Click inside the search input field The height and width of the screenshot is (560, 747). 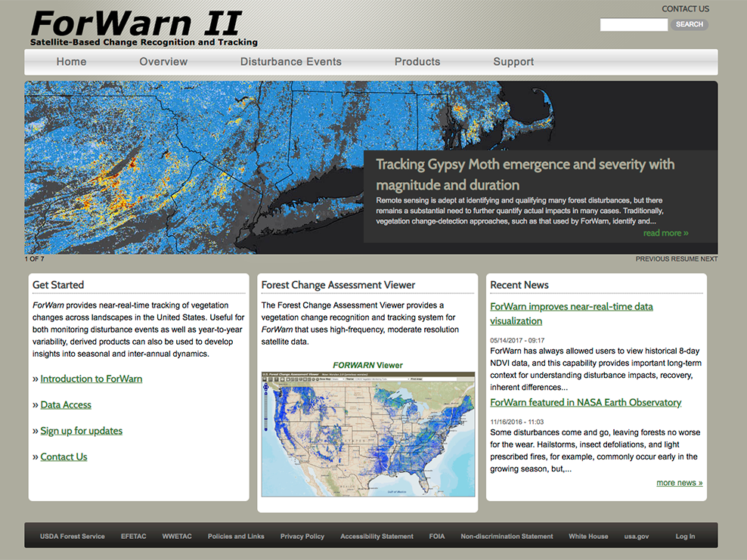(x=634, y=24)
